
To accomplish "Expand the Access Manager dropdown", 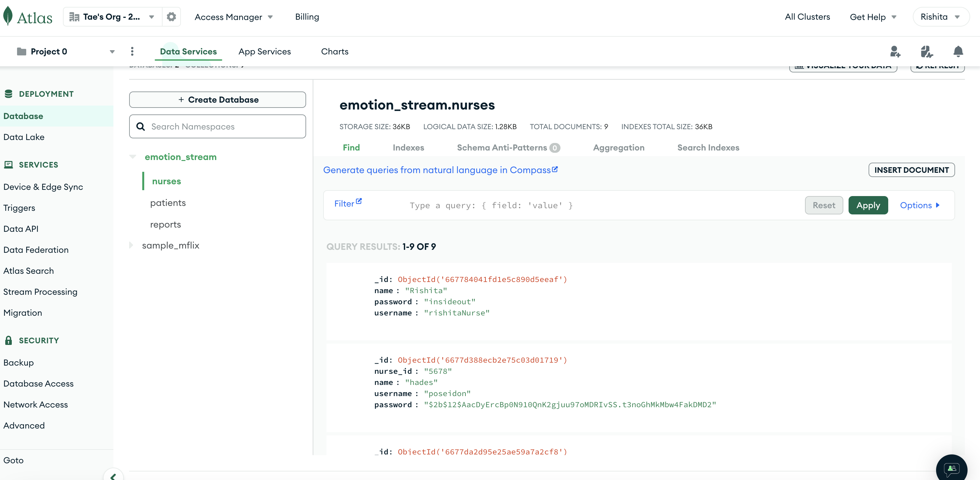I will (x=234, y=17).
